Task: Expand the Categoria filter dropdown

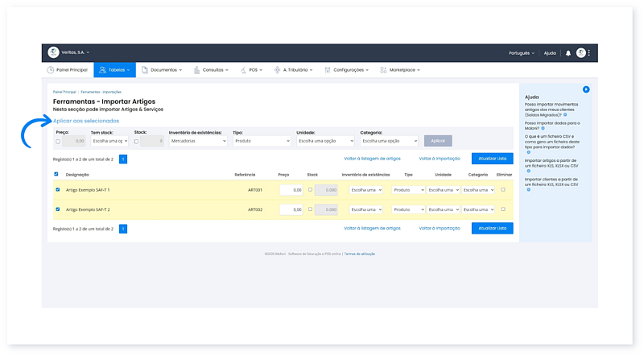Action: pyautogui.click(x=389, y=141)
